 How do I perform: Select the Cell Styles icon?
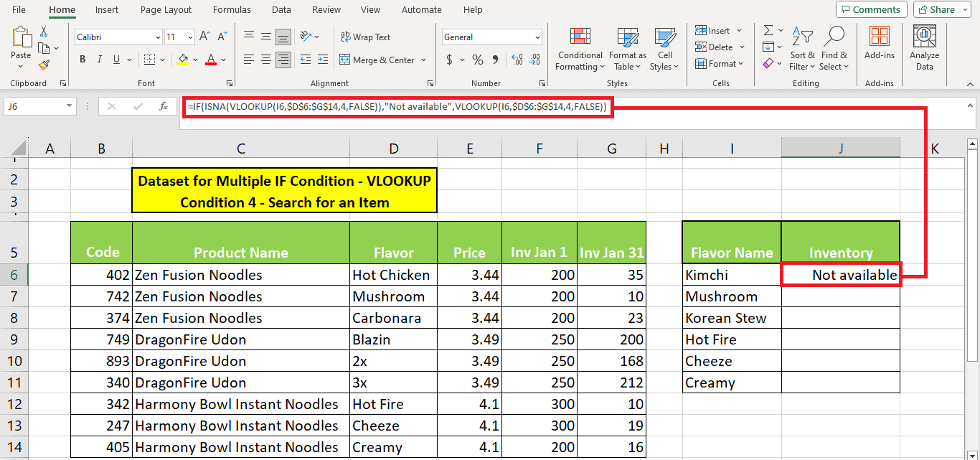[664, 49]
